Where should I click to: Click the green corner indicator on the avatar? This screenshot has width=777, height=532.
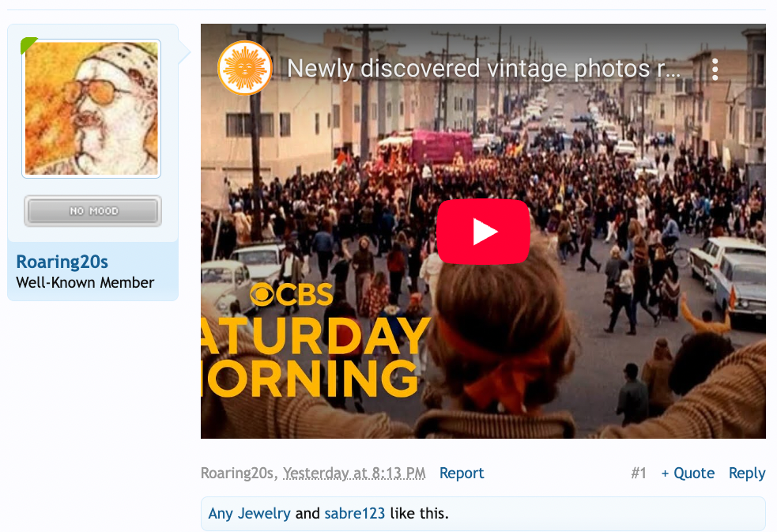[x=28, y=45]
